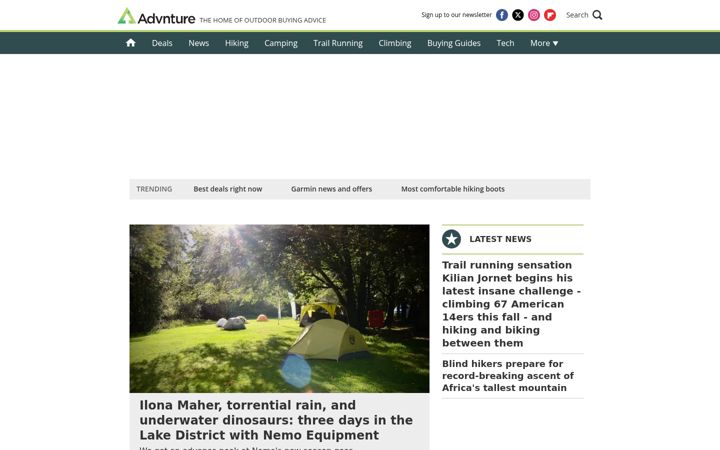Click the Latest News star icon
Viewport: 720px width, 450px height.
point(451,239)
